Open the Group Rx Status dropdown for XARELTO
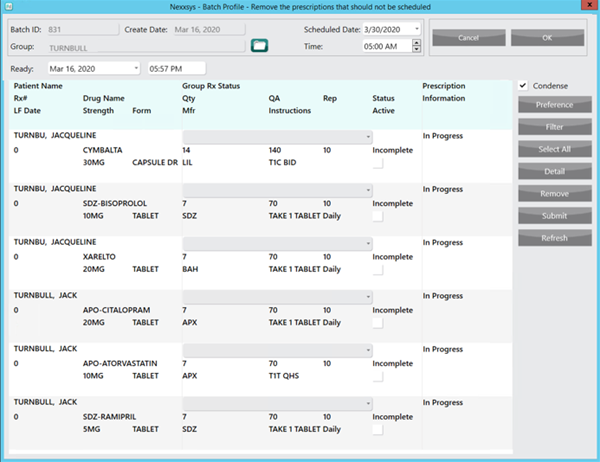The image size is (600, 462). coord(368,242)
